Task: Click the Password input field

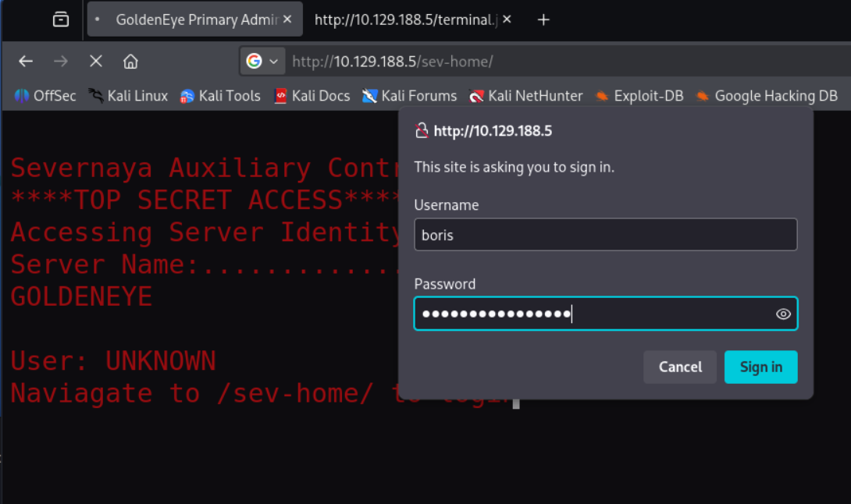Action: tap(606, 314)
